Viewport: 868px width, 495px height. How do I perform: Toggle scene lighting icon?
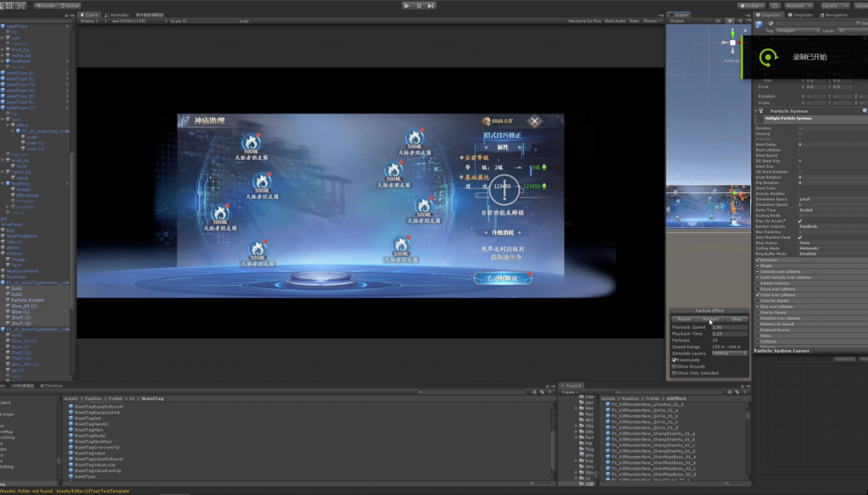pyautogui.click(x=730, y=21)
